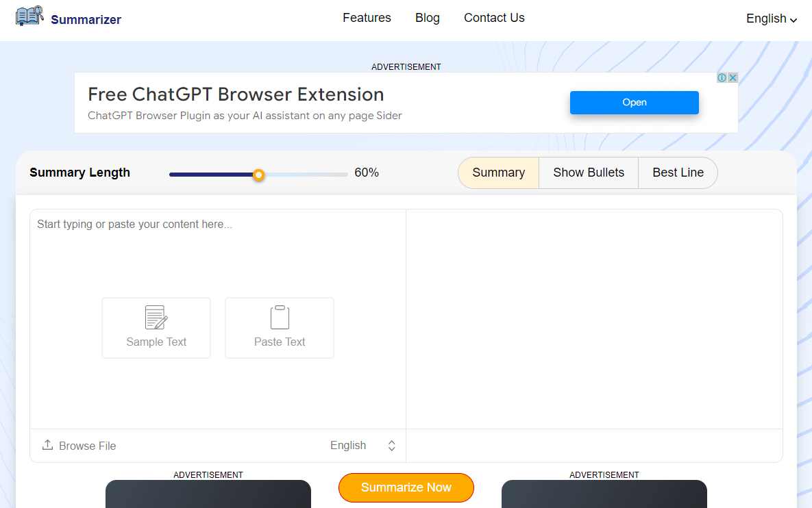Click the ad info icon
This screenshot has height=508, width=812.
[x=722, y=77]
